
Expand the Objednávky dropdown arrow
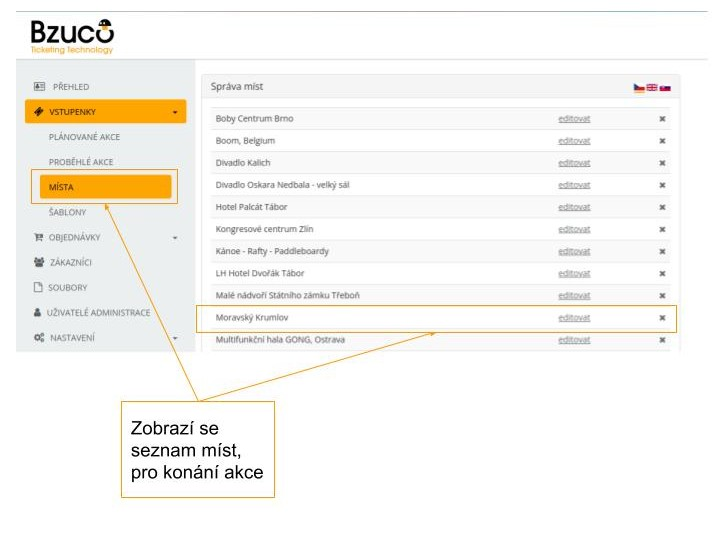point(175,238)
